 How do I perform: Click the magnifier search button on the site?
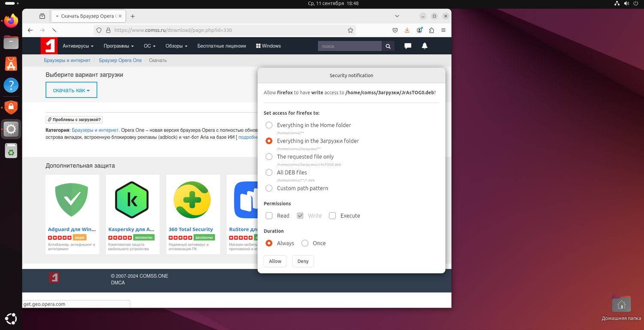tap(388, 46)
